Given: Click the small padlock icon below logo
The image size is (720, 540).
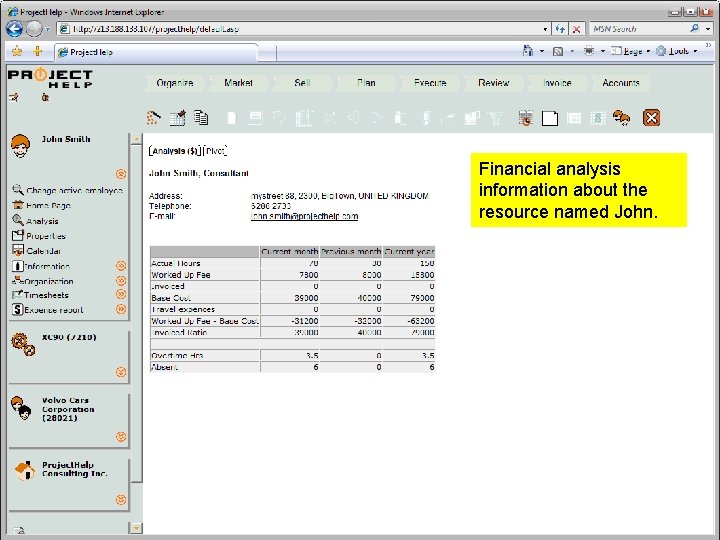Looking at the screenshot, I should pyautogui.click(x=45, y=97).
